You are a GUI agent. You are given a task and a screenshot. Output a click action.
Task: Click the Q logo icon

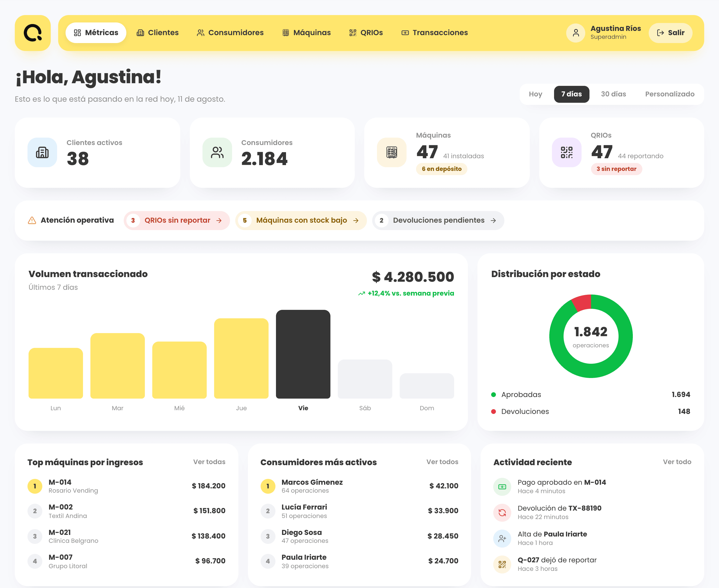[x=33, y=33]
